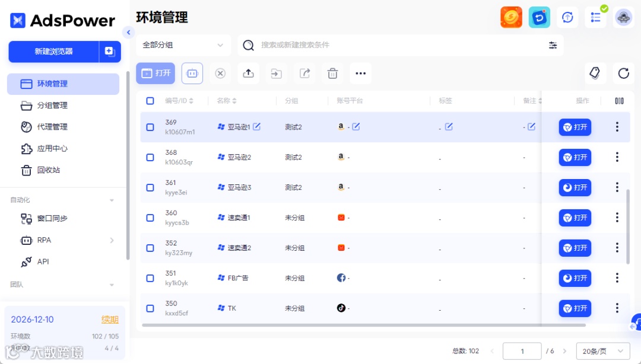Open the 20条/页 page size dropdown
This screenshot has width=641, height=364.
[603, 351]
